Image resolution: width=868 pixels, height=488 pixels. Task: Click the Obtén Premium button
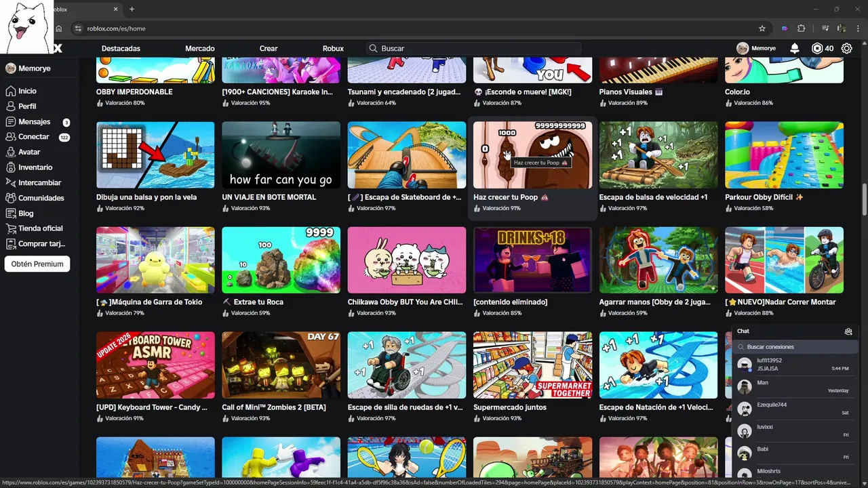(37, 264)
